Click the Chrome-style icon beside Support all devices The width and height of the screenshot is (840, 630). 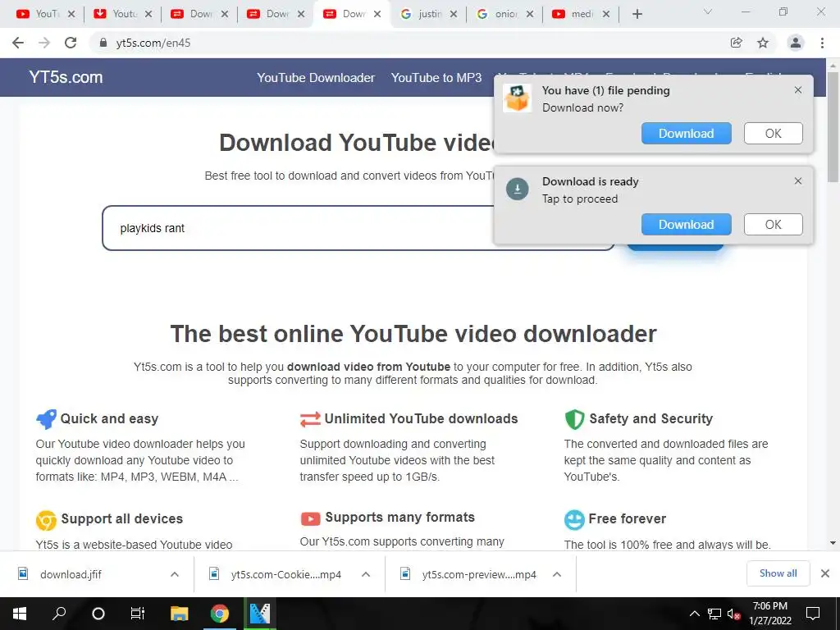pos(46,520)
